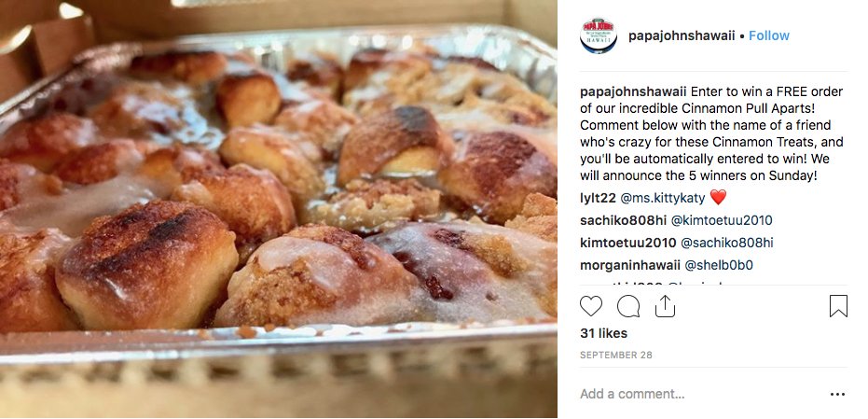Image resolution: width=868 pixels, height=419 pixels.
Task: Visit kimtoetuu2010 commenter profile
Action: [627, 243]
